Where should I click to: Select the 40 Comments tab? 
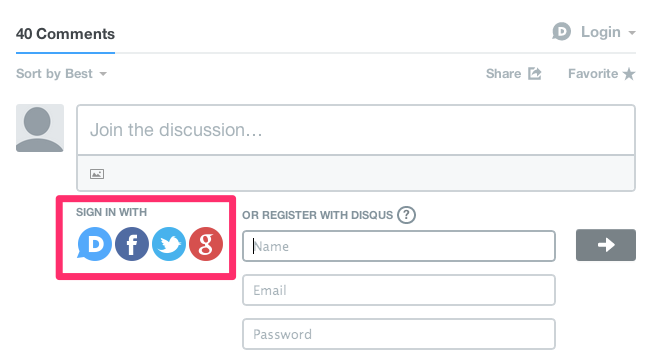pyautogui.click(x=65, y=34)
